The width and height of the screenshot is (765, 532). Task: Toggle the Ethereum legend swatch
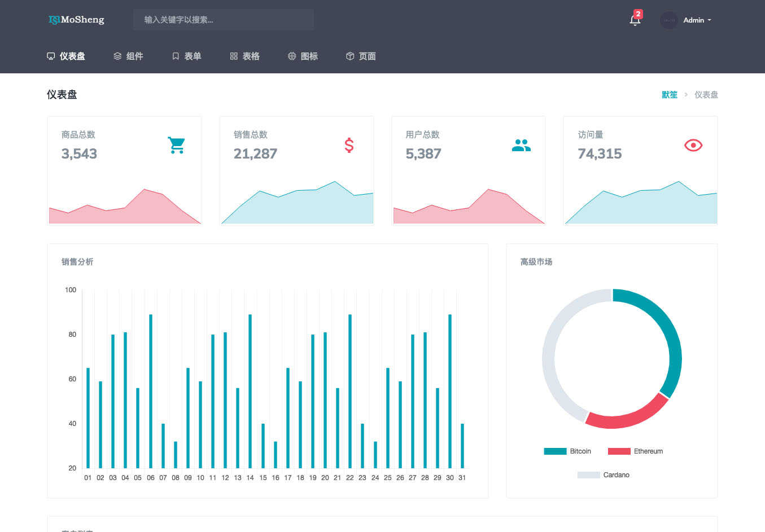click(619, 451)
